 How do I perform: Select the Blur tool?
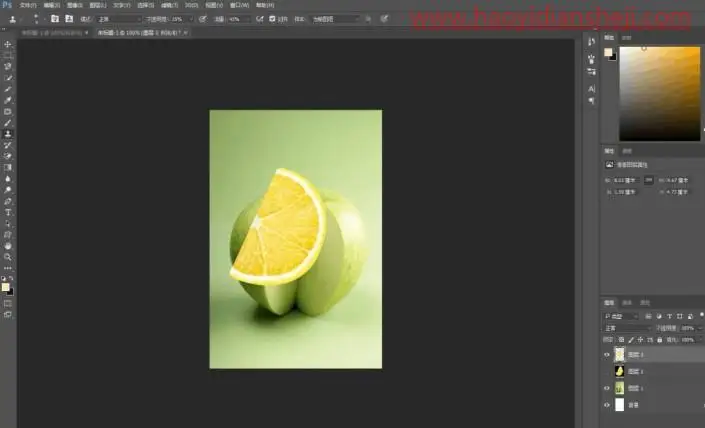[8, 179]
